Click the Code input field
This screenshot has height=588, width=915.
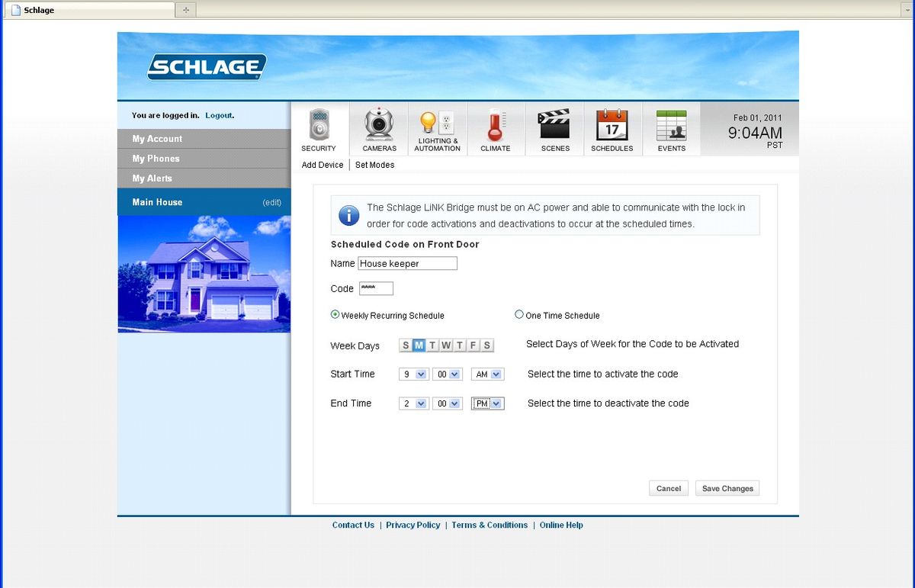pos(375,288)
